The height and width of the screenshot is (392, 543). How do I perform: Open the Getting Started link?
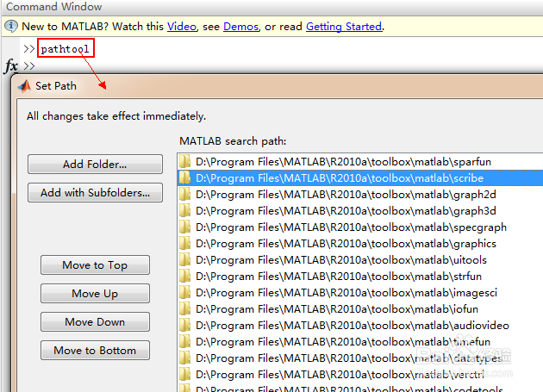(x=344, y=27)
